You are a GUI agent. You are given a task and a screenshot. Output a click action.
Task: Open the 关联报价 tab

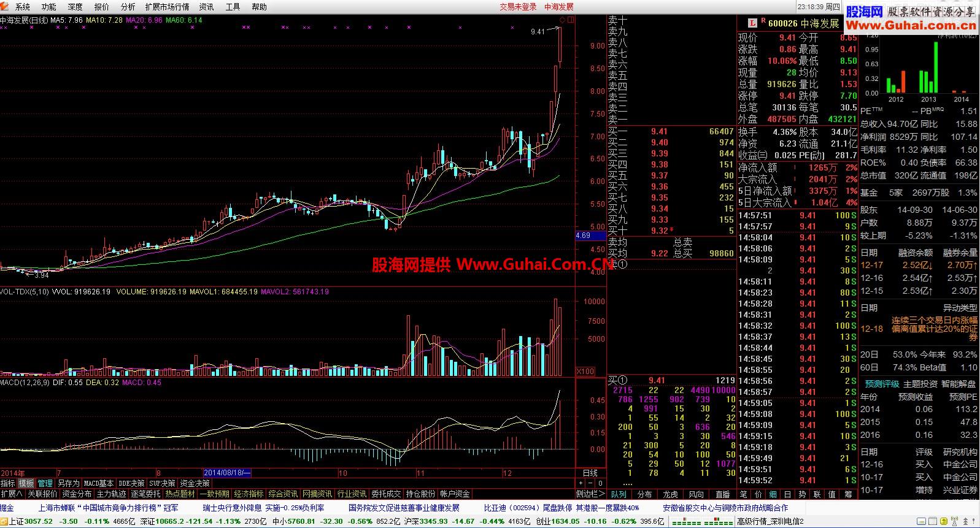pos(42,494)
